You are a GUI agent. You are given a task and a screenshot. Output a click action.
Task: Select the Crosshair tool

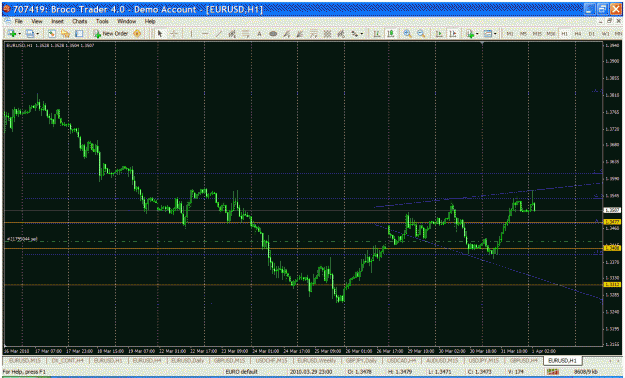pyautogui.click(x=174, y=34)
